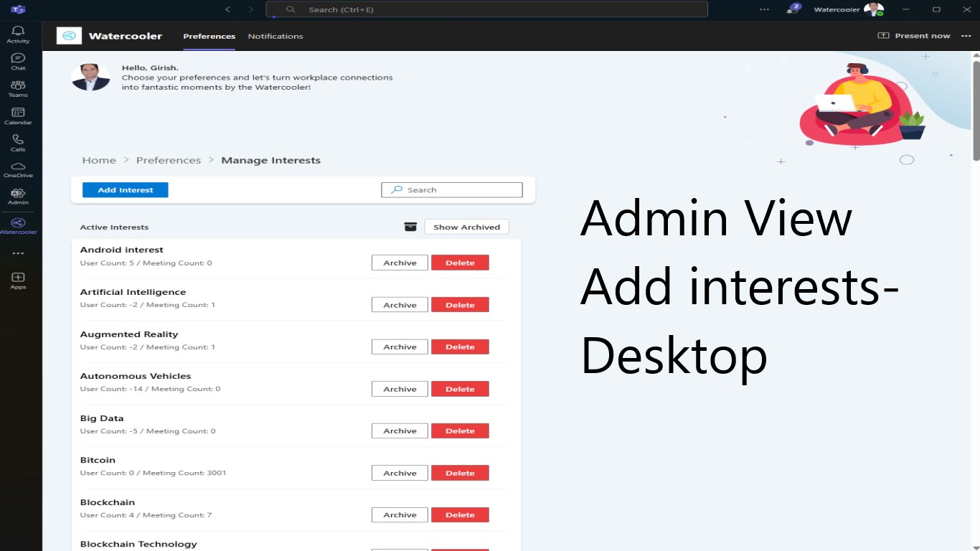
Task: Archive the Blockchain interest
Action: (x=400, y=514)
